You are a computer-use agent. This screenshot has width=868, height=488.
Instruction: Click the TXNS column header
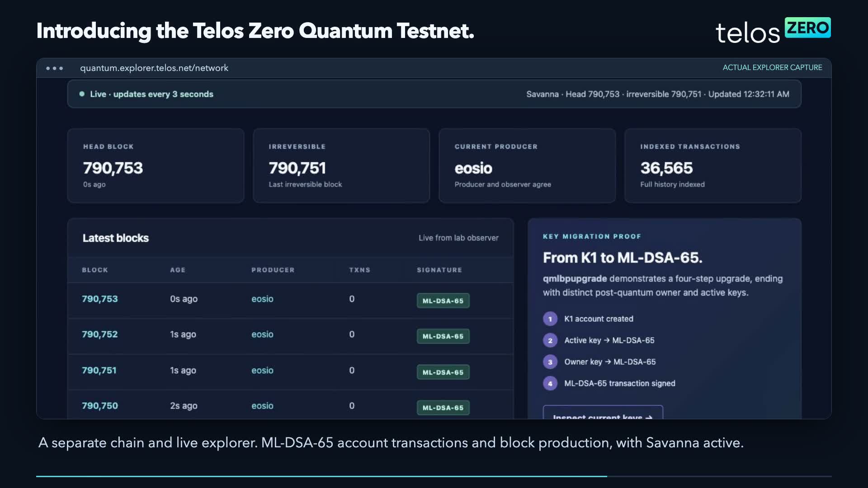point(359,270)
